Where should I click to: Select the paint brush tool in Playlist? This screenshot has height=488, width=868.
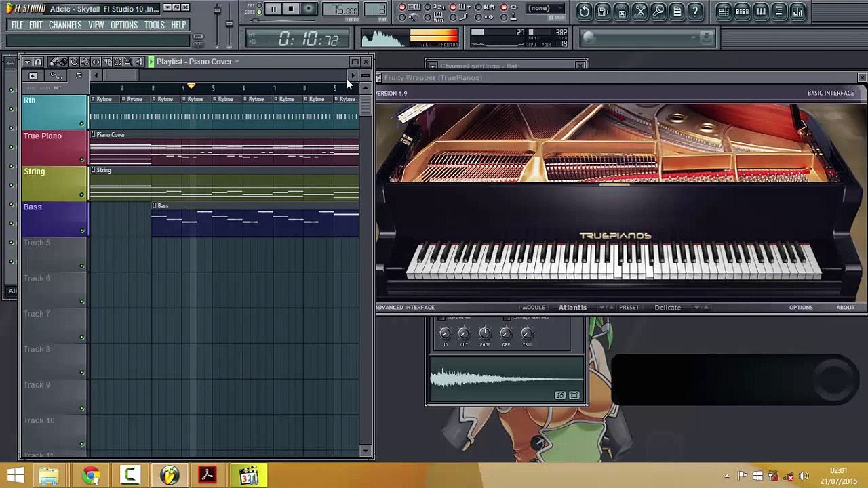[x=64, y=62]
